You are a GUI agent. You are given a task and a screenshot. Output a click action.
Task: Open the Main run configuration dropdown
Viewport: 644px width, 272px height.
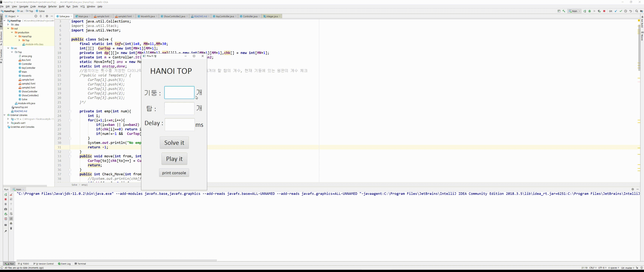tap(575, 11)
